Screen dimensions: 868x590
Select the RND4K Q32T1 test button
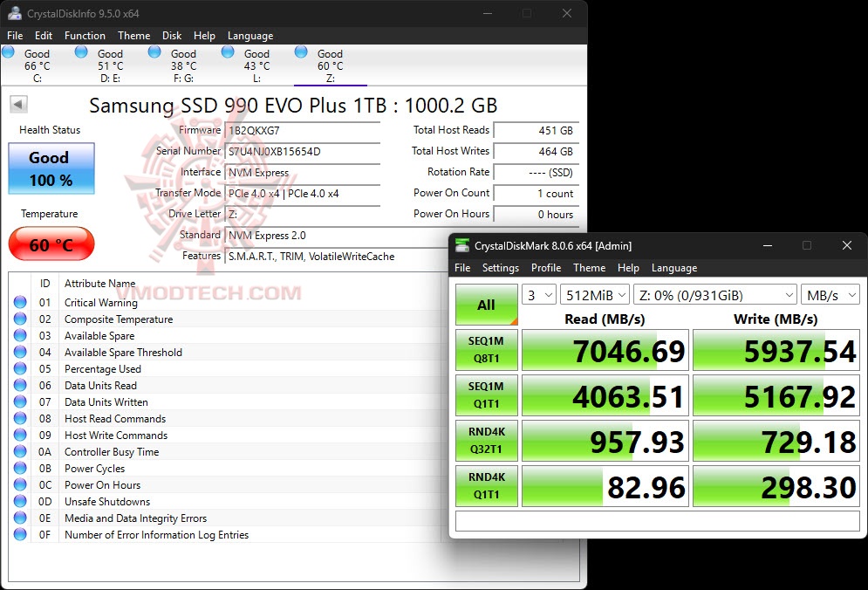click(486, 440)
